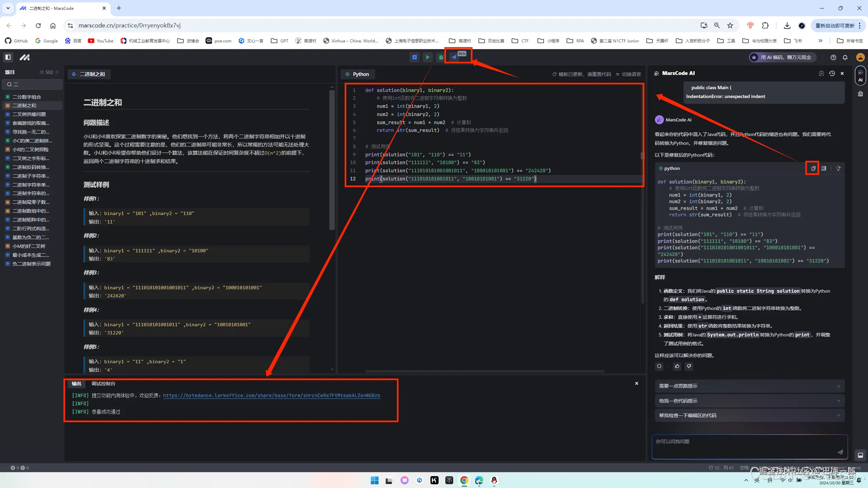Thumbs up the AI response
The height and width of the screenshot is (488, 868).
pos(677,366)
